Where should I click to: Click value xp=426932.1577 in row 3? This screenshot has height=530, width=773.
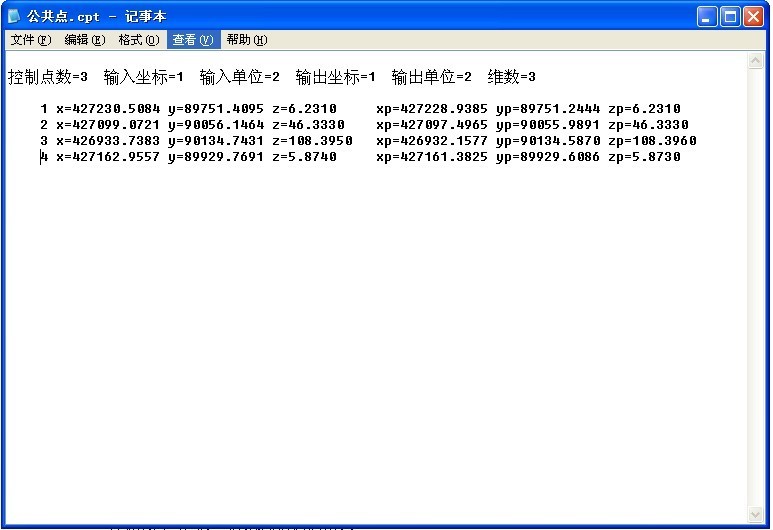pyautogui.click(x=432, y=141)
